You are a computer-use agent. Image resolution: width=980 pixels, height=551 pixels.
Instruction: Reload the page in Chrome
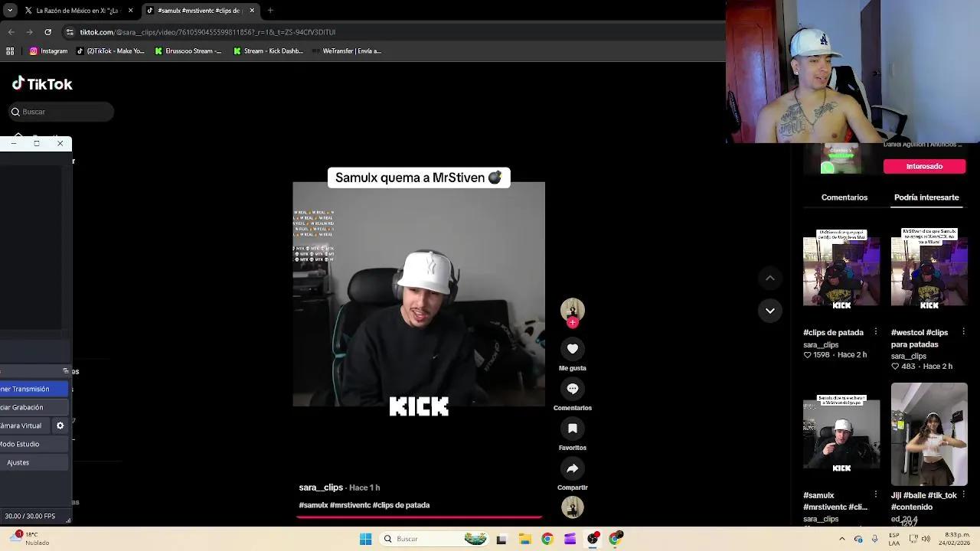(x=47, y=32)
